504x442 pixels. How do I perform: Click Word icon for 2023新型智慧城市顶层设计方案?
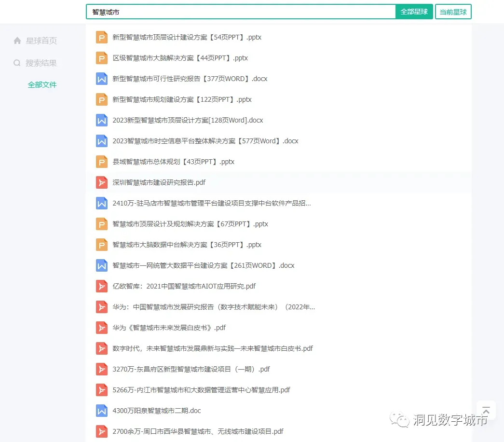(x=102, y=120)
